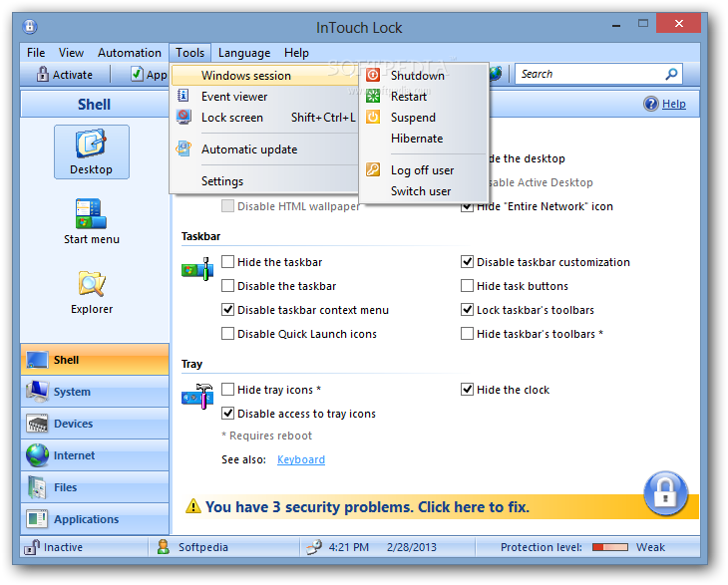Close the Tools menu via its header
728x585 pixels.
click(x=189, y=53)
